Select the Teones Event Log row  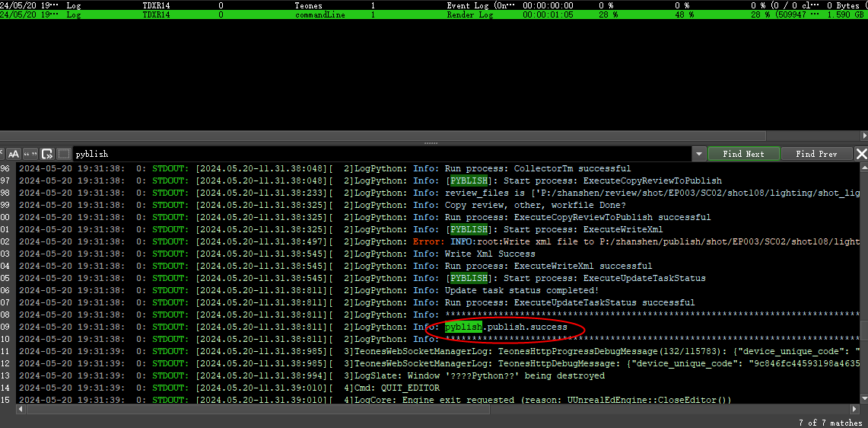[x=380, y=5]
